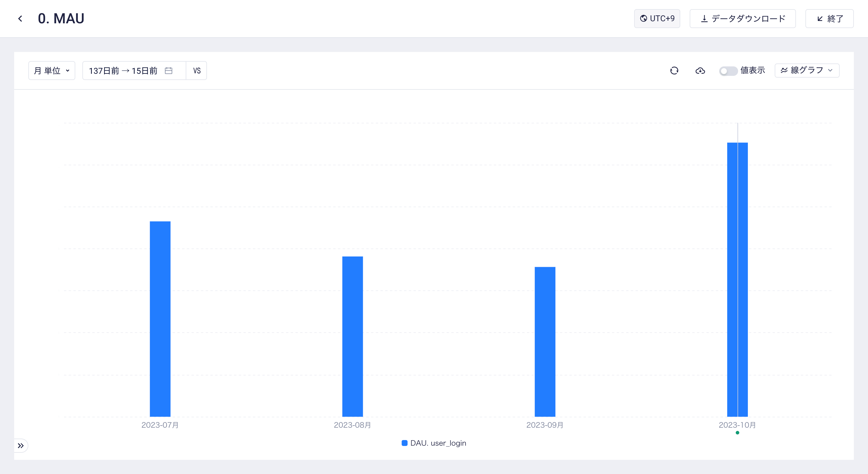Toggle DAU. user_login legend series visibility
This screenshot has width=868, height=474.
click(438, 443)
